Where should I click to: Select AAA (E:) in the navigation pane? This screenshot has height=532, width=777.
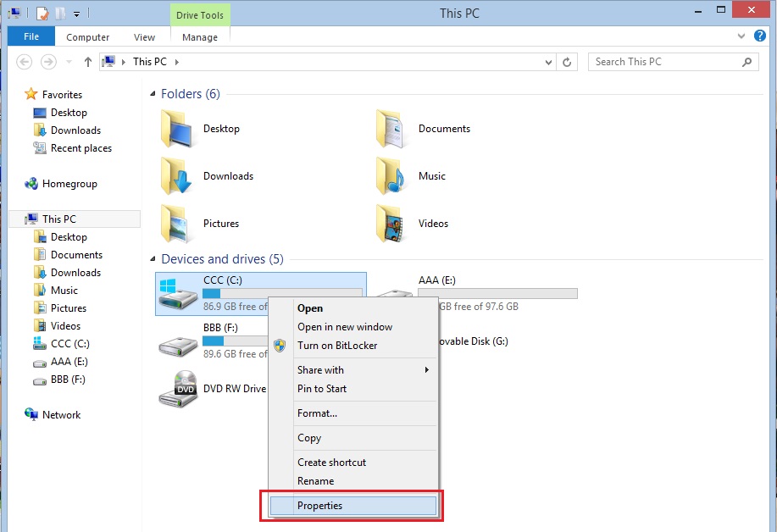(x=69, y=362)
